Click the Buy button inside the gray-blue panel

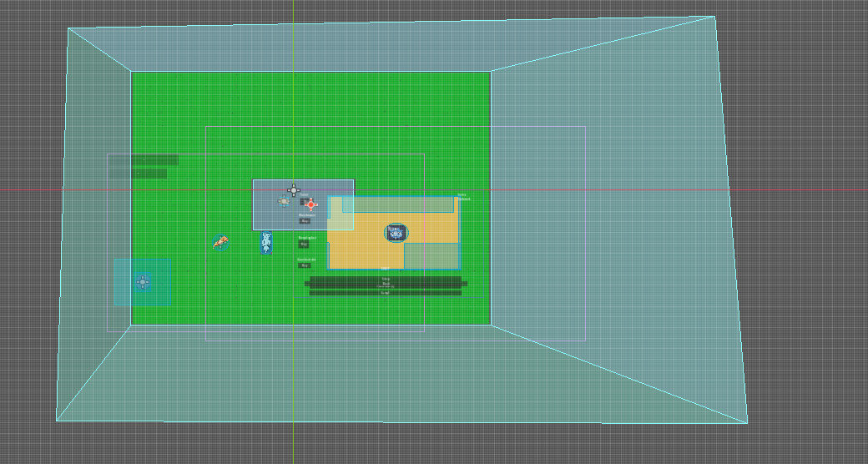[305, 221]
